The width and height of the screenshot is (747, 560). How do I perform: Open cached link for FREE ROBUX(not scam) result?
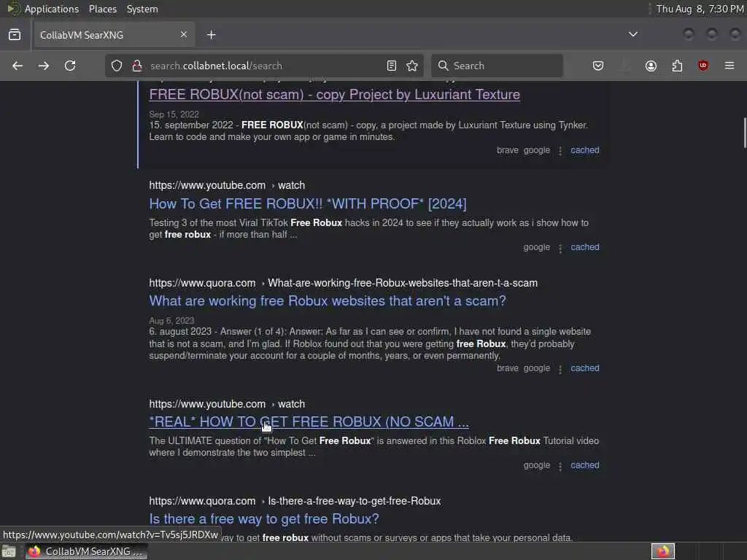tap(585, 150)
